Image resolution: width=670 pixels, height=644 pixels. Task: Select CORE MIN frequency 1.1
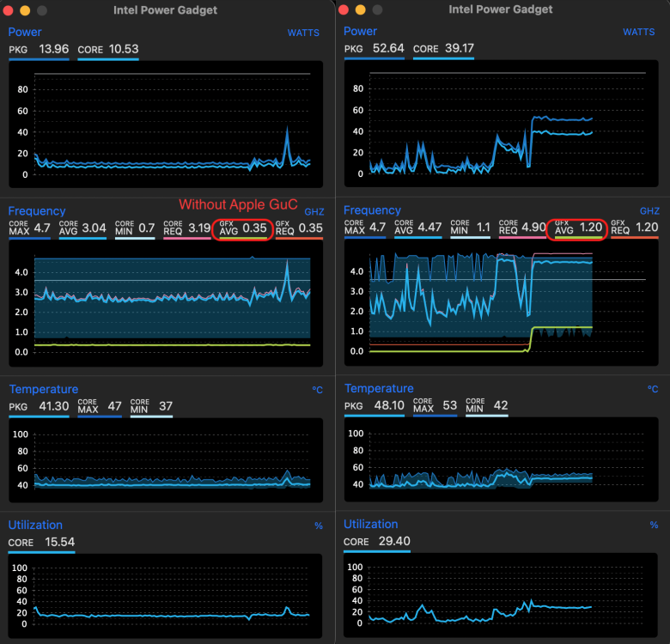click(484, 228)
